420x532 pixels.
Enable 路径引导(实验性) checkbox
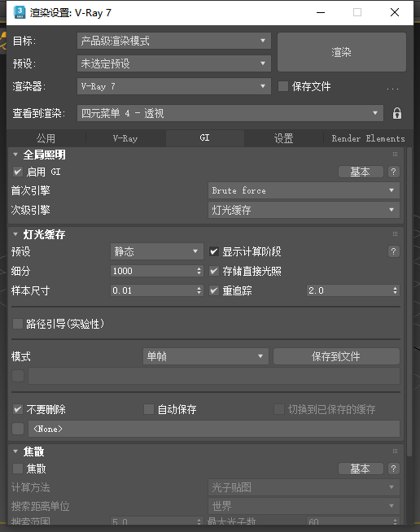[x=18, y=324]
